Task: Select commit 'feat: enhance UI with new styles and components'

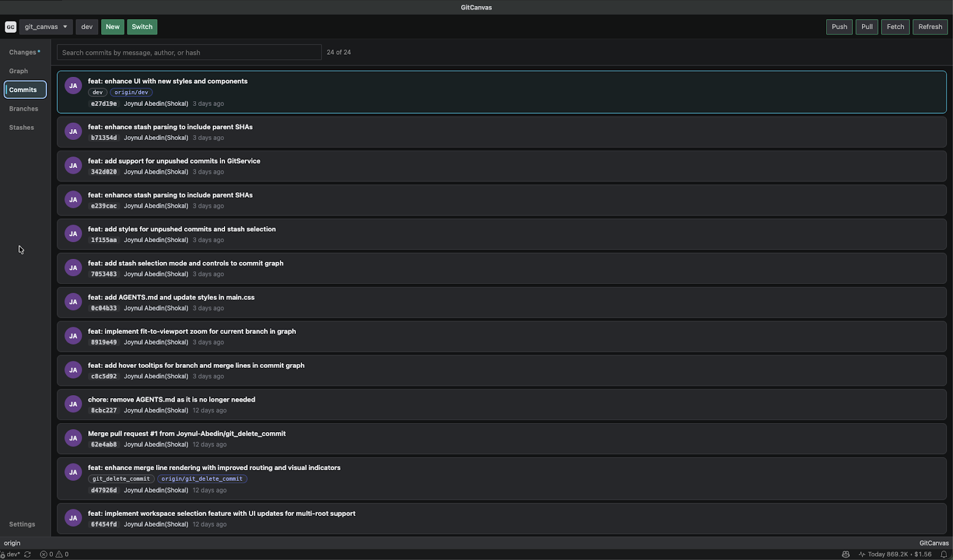Action: click(x=502, y=92)
